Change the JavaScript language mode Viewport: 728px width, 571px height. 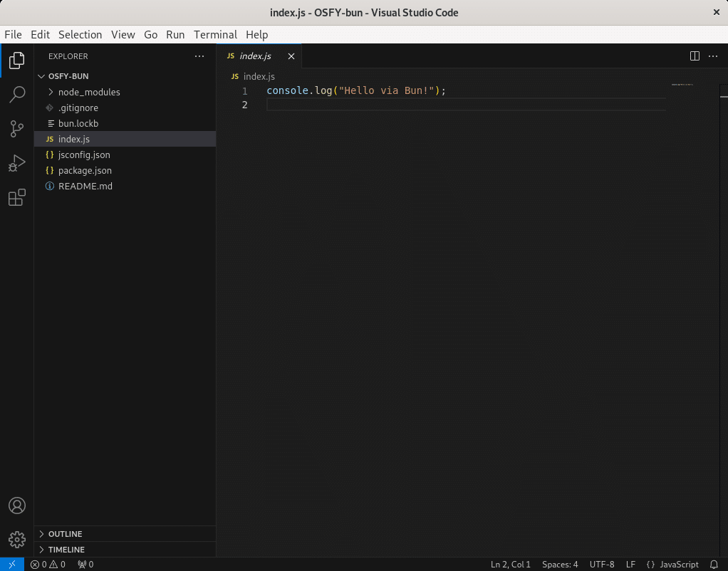coord(678,565)
